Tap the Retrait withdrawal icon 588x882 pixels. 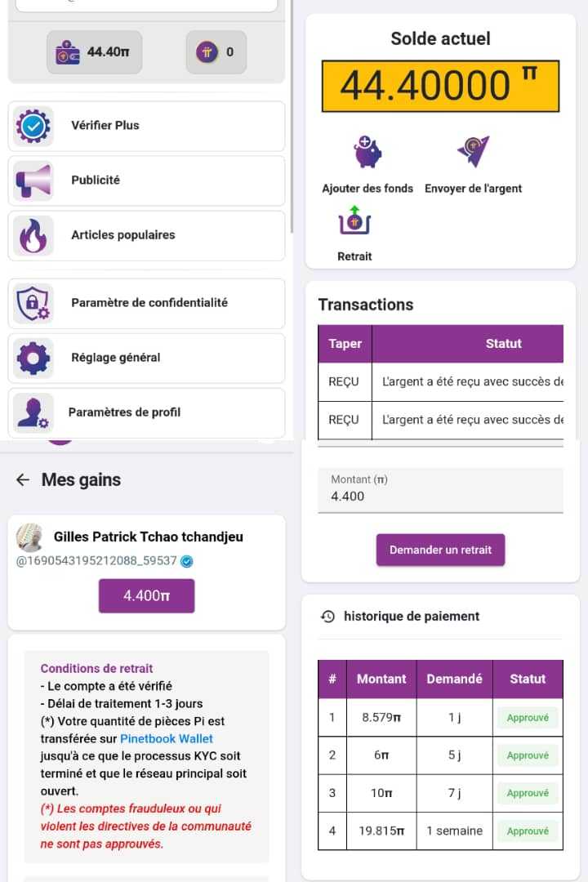[354, 220]
